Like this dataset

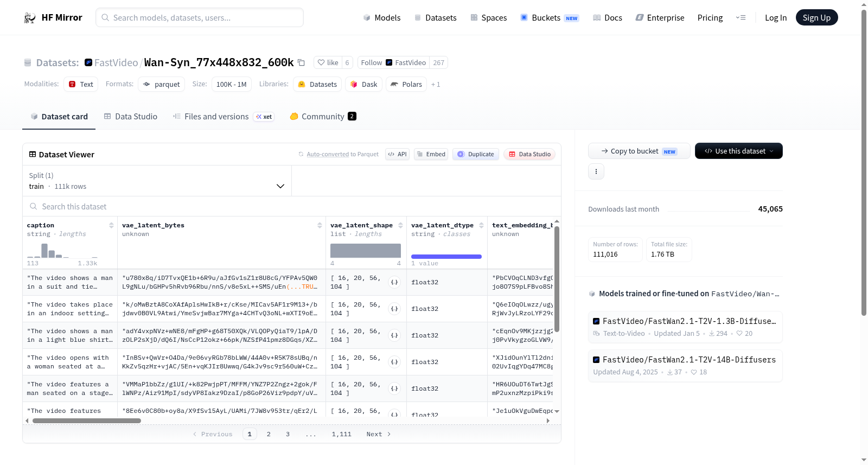coord(328,62)
